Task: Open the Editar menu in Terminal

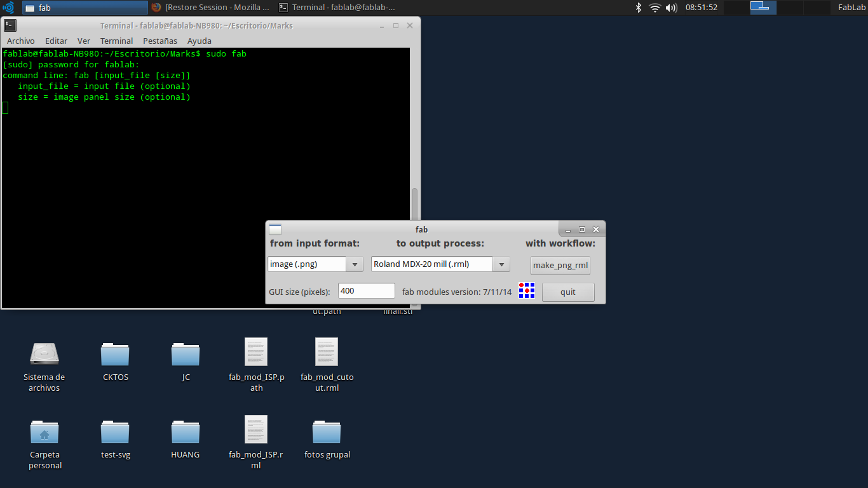Action: pyautogui.click(x=56, y=41)
